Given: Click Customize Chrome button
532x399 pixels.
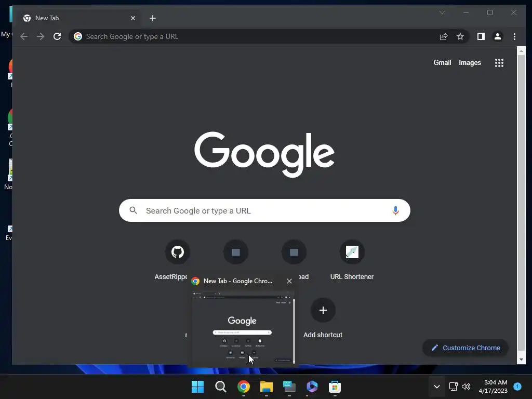Looking at the screenshot, I should pyautogui.click(x=465, y=348).
